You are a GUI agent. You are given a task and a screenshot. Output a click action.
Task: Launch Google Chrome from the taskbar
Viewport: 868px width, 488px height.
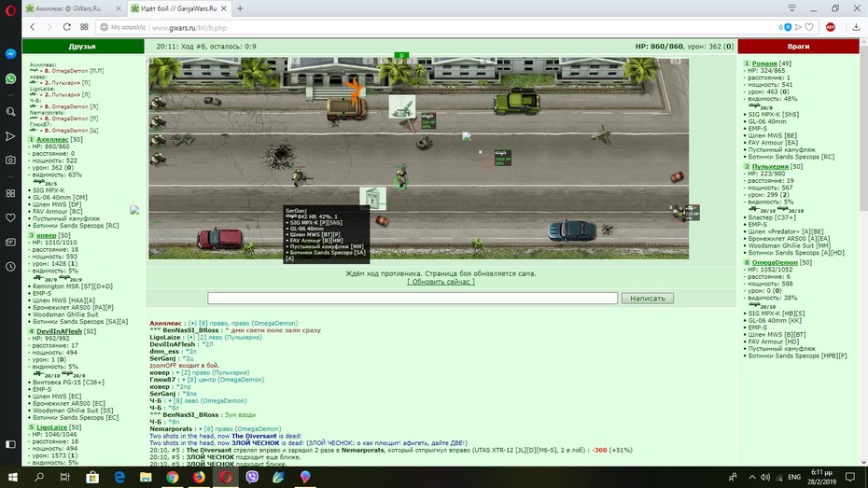tap(172, 477)
